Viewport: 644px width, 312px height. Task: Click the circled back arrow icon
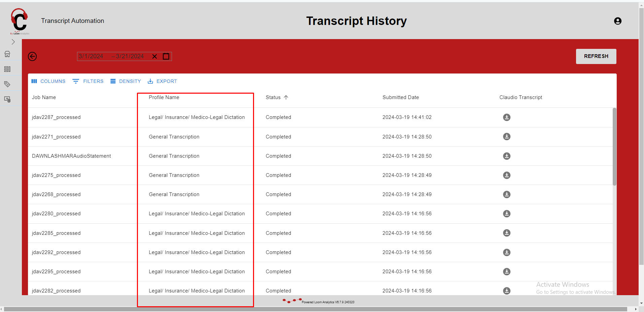click(32, 56)
